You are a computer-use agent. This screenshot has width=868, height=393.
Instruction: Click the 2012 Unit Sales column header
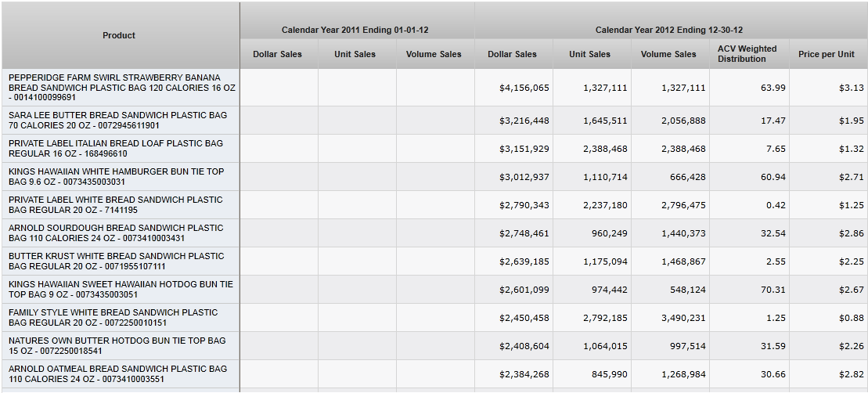tap(590, 54)
